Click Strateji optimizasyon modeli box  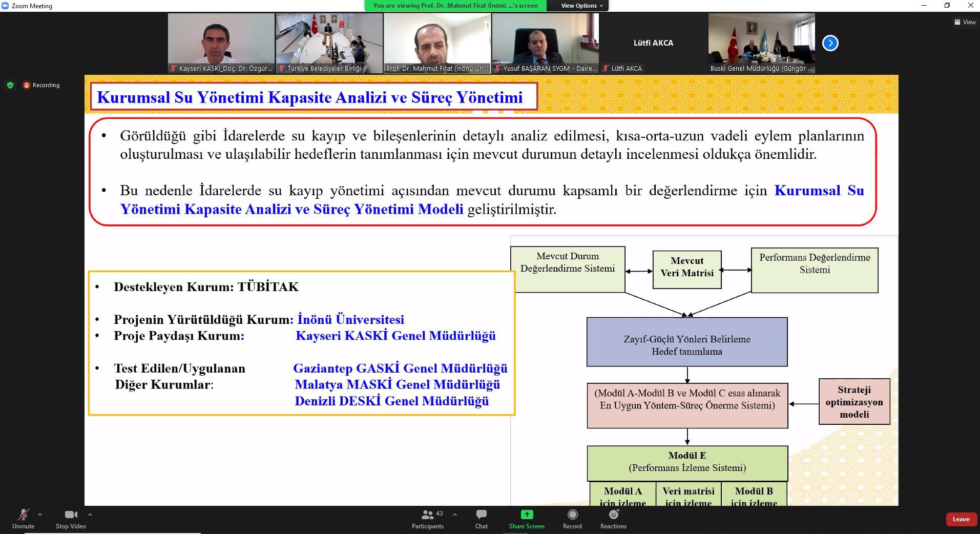point(854,402)
